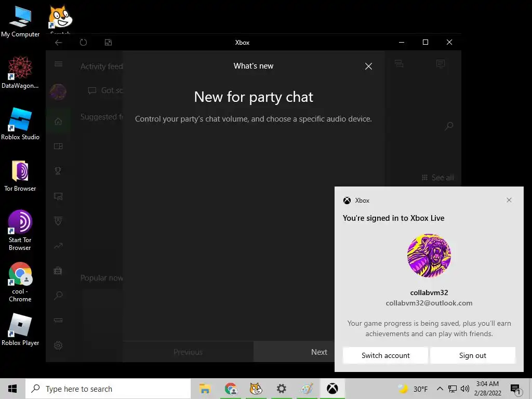Image resolution: width=532 pixels, height=399 pixels.
Task: Open Tor Browser folder on desktop
Action: pos(20,176)
